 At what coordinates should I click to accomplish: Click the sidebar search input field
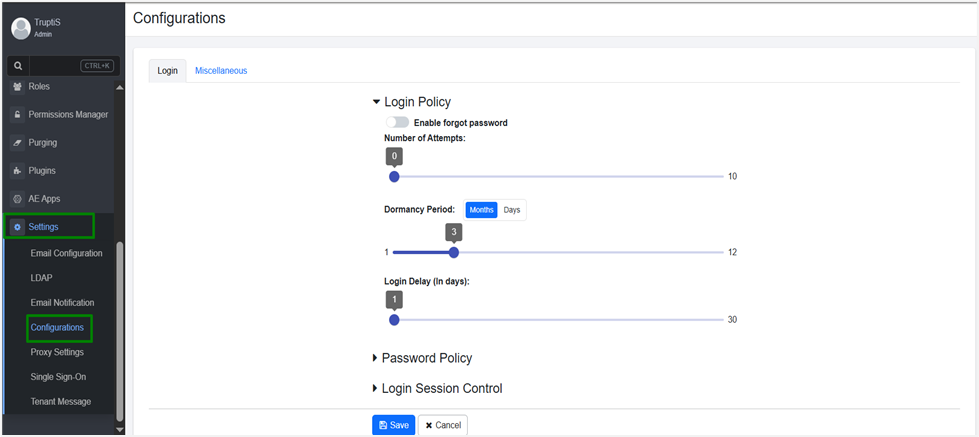pos(55,66)
